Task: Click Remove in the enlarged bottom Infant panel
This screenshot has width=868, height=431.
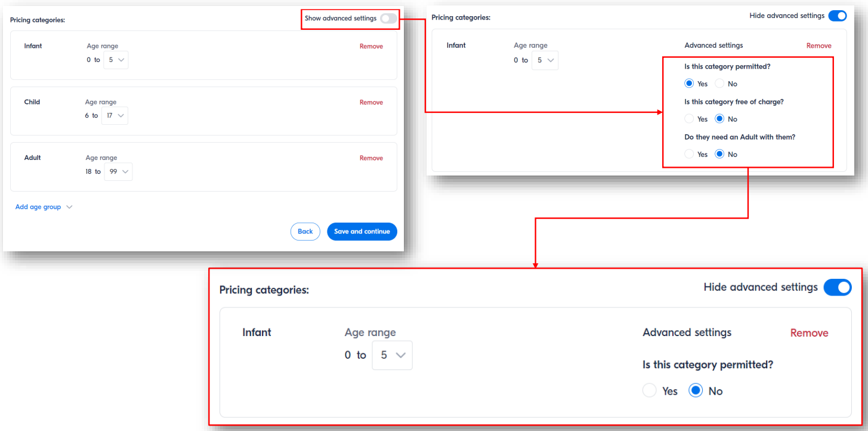Action: click(x=809, y=333)
